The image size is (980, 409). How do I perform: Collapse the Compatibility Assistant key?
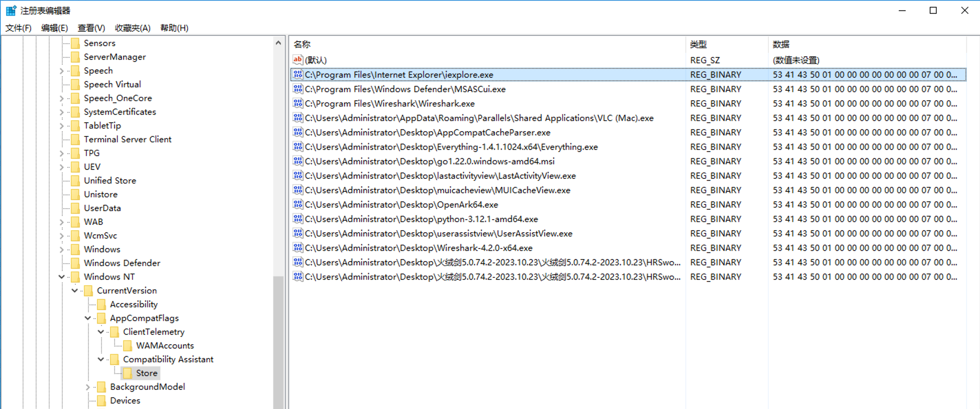(x=101, y=359)
